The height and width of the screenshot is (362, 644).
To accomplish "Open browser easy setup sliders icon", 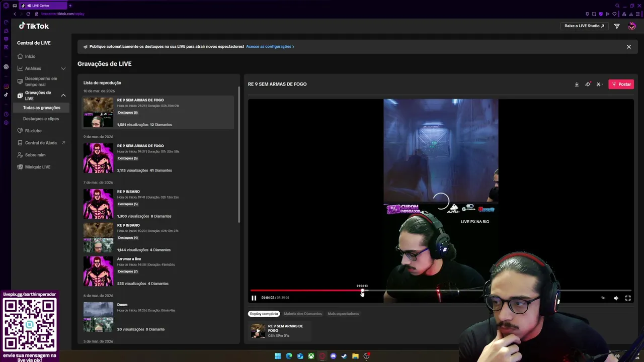I will [x=638, y=14].
